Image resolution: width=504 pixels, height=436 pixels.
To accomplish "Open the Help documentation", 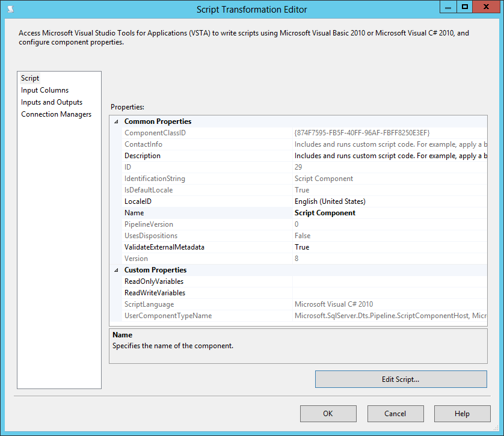I will [462, 413].
